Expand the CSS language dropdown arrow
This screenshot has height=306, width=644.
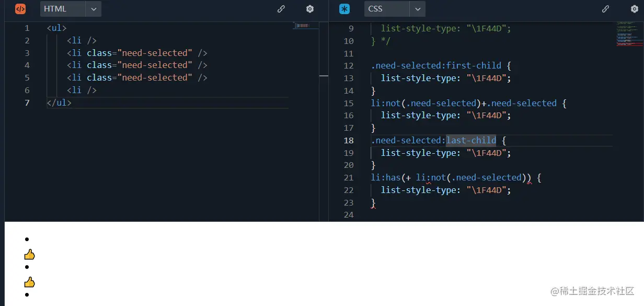(x=417, y=9)
